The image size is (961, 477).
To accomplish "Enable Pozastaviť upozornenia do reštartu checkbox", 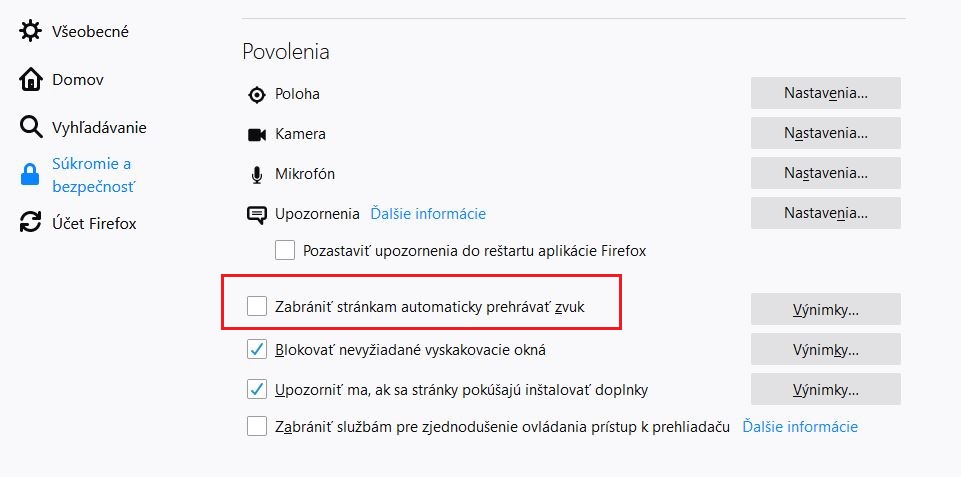I will click(285, 250).
